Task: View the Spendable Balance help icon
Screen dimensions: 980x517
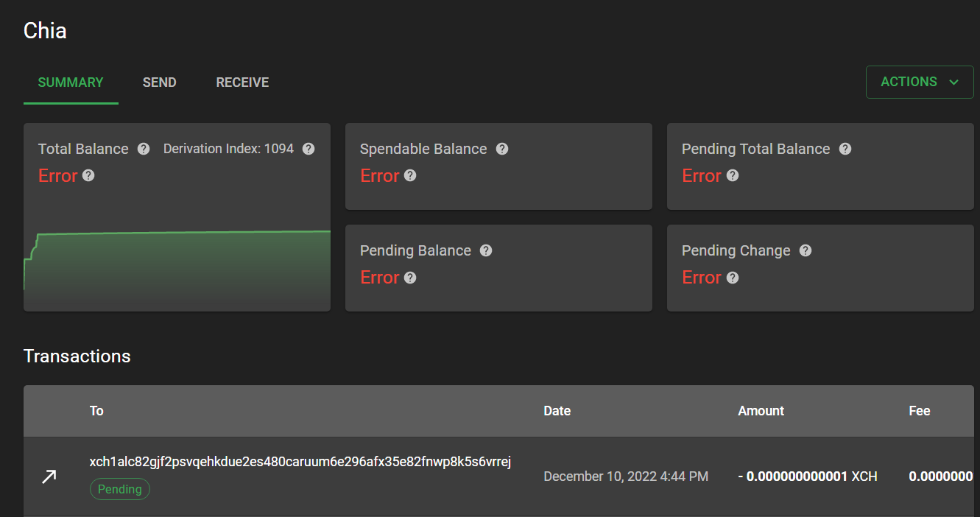Action: coord(502,149)
